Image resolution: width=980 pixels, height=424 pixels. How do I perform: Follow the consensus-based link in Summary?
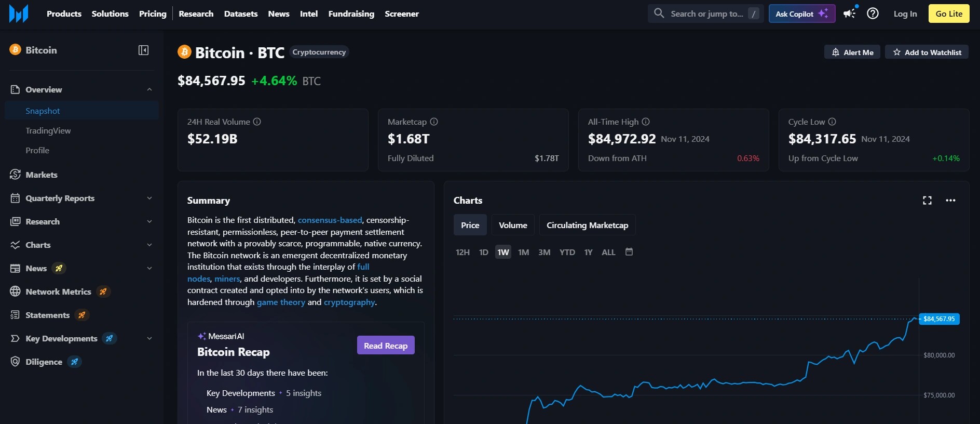(x=330, y=220)
